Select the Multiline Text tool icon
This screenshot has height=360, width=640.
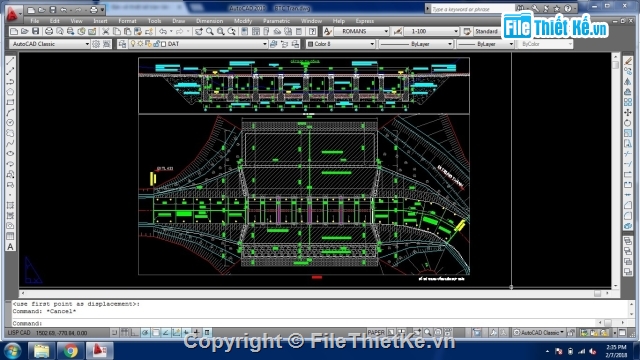click(x=10, y=247)
